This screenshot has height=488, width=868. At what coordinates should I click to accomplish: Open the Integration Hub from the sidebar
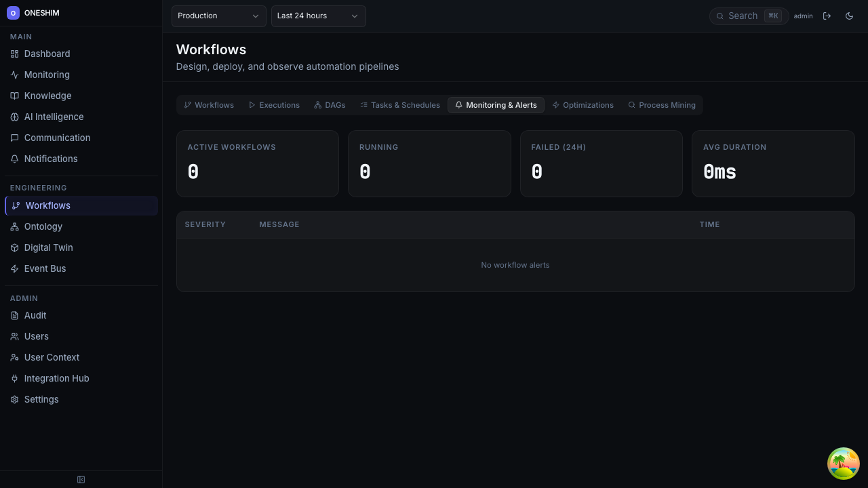pos(56,378)
